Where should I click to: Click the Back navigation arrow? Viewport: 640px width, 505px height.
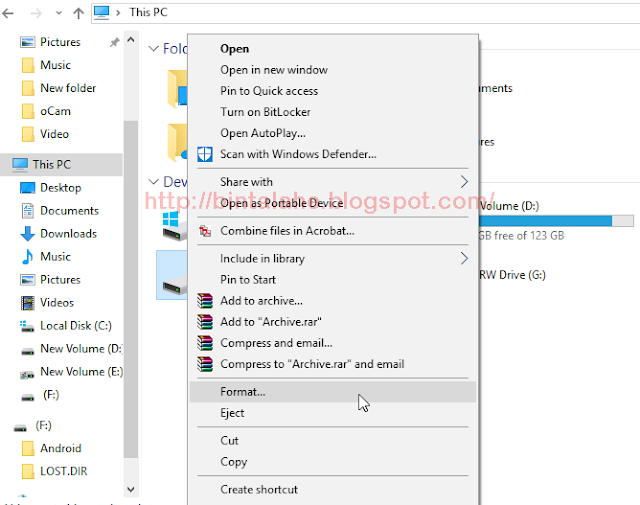pyautogui.click(x=8, y=13)
